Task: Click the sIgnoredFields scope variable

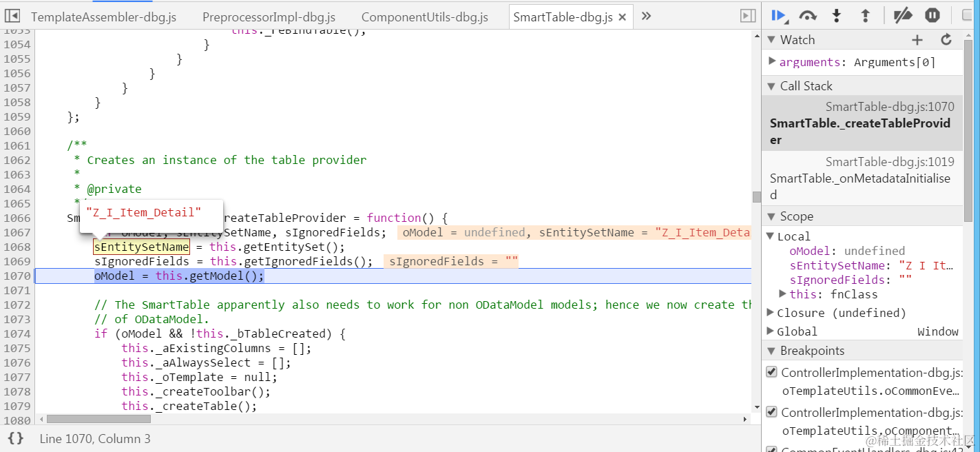Action: 851,280
